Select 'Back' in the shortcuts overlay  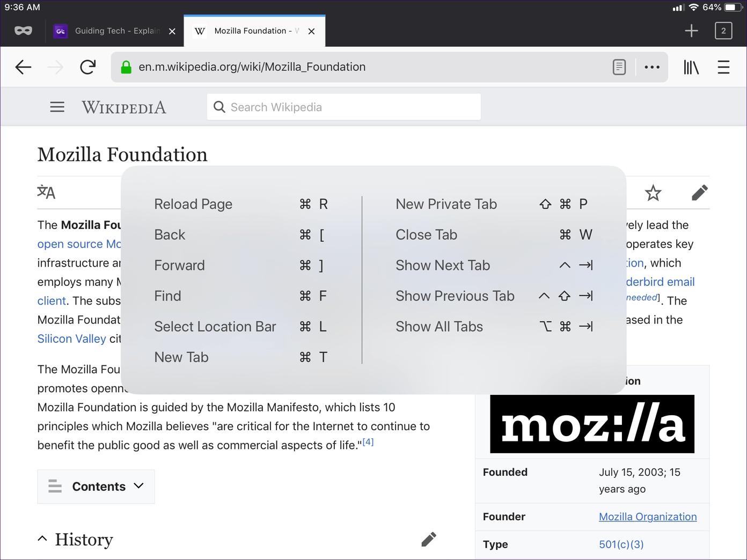(241, 235)
